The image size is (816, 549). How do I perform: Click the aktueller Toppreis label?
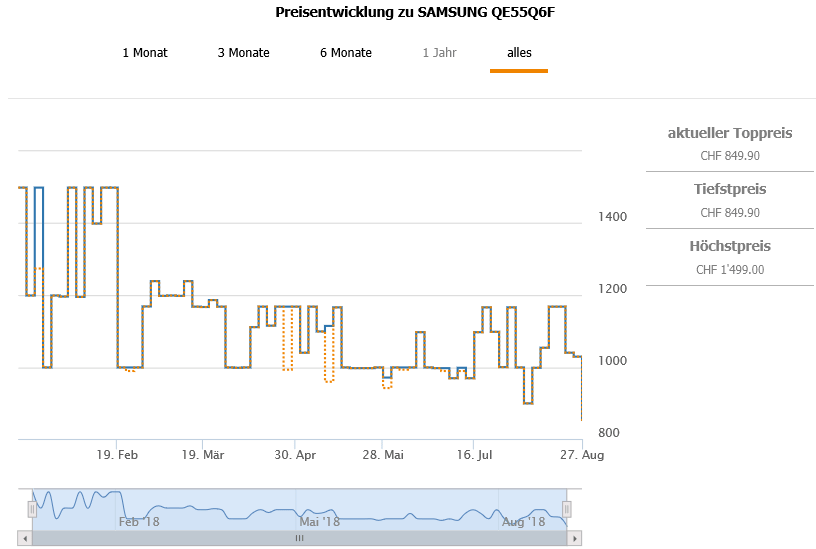[x=730, y=133]
